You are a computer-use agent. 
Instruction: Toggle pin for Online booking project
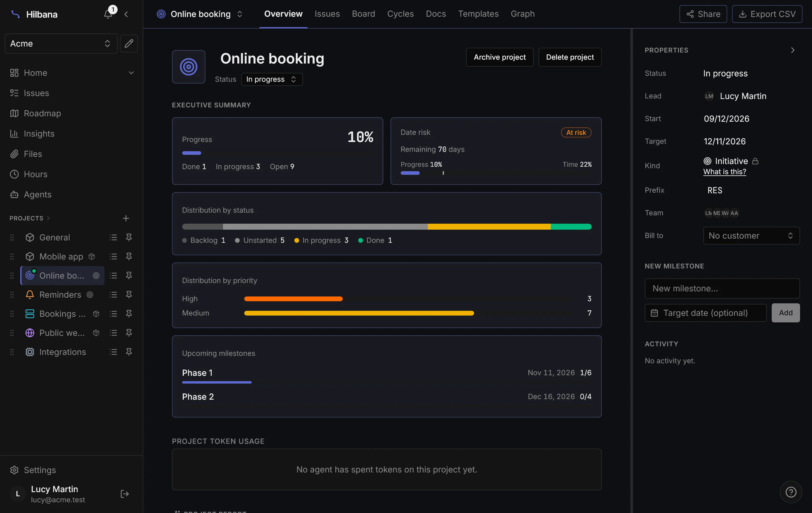(129, 276)
